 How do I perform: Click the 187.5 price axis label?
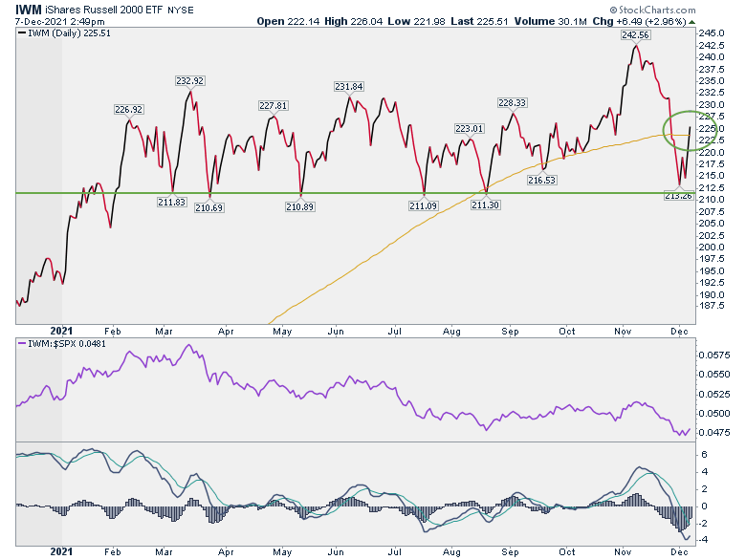point(712,306)
